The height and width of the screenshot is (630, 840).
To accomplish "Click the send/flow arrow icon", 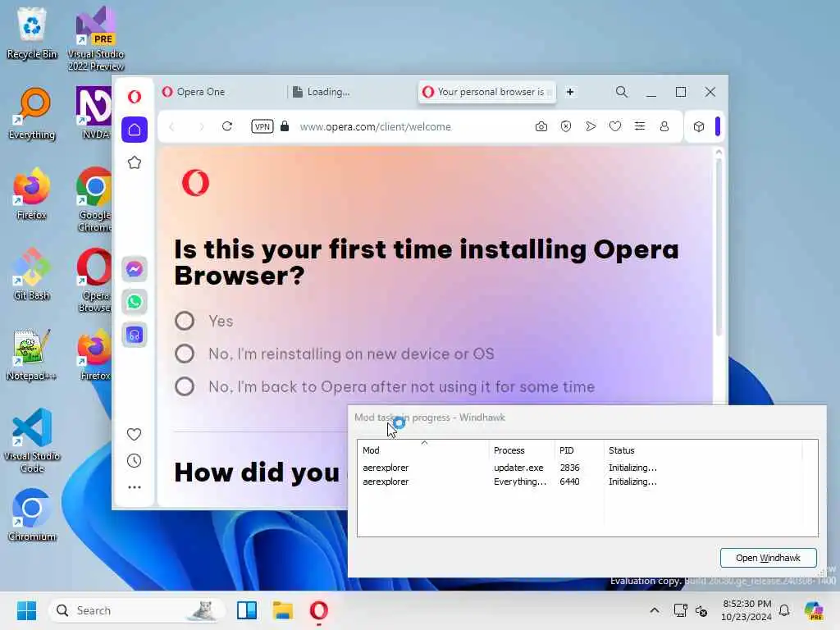I will (591, 126).
